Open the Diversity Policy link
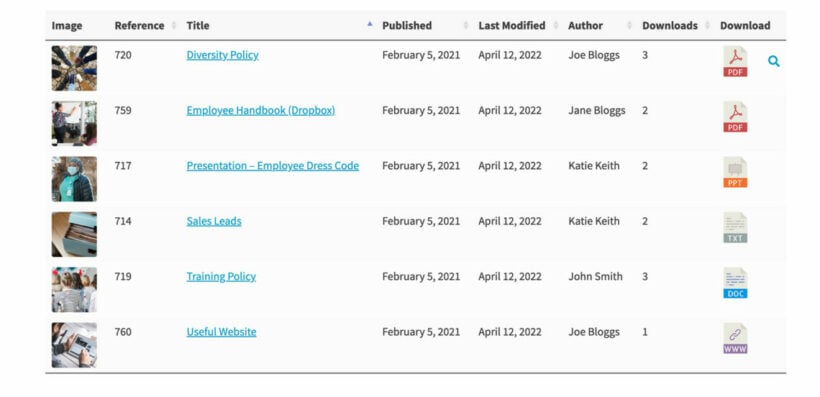The height and width of the screenshot is (397, 820). [x=222, y=55]
